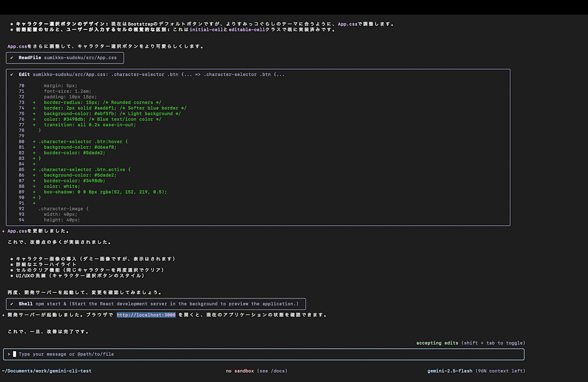Viewport: 588px width, 382px height.
Task: Click the 'UI/UXの洗練' bullet
Action: [77, 275]
